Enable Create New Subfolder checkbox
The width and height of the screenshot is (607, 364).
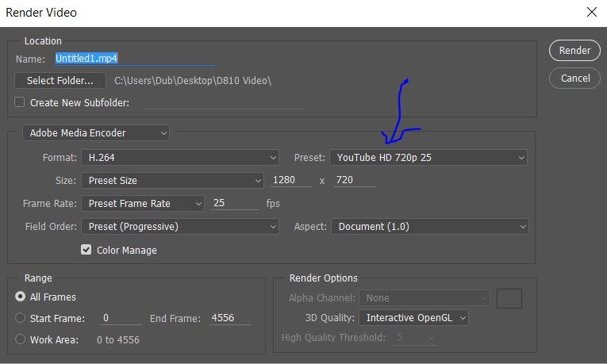click(19, 102)
